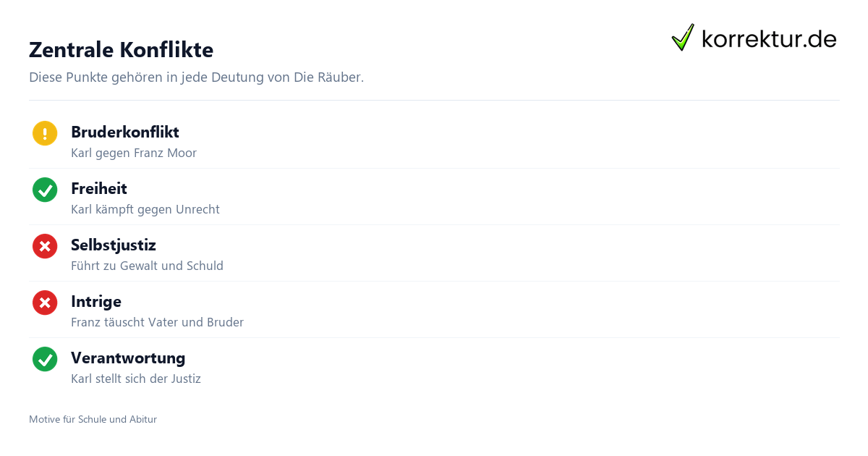Screen dimensions: 868x456
Task: Click the red cross icon next to Intrige
Action: tap(45, 303)
